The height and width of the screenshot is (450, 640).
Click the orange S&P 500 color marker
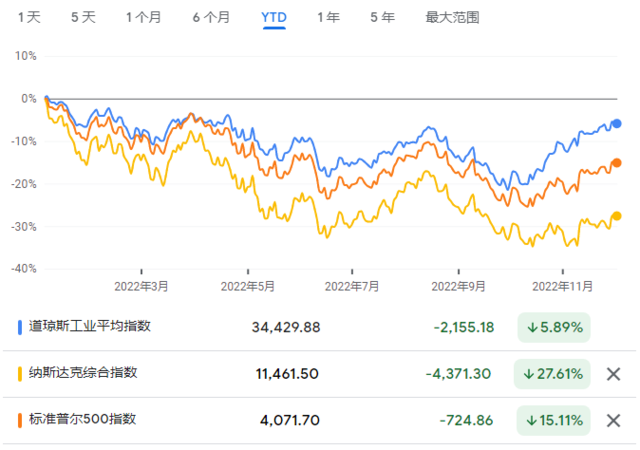coord(20,420)
